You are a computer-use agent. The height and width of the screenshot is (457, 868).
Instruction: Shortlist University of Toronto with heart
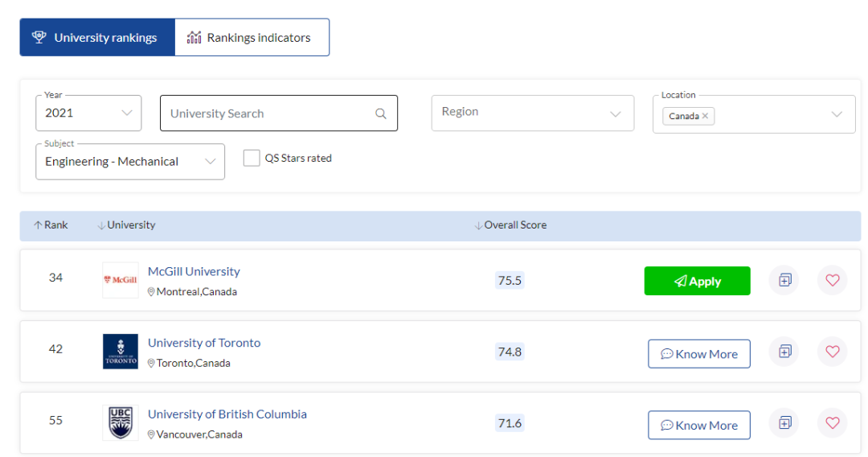tap(832, 352)
